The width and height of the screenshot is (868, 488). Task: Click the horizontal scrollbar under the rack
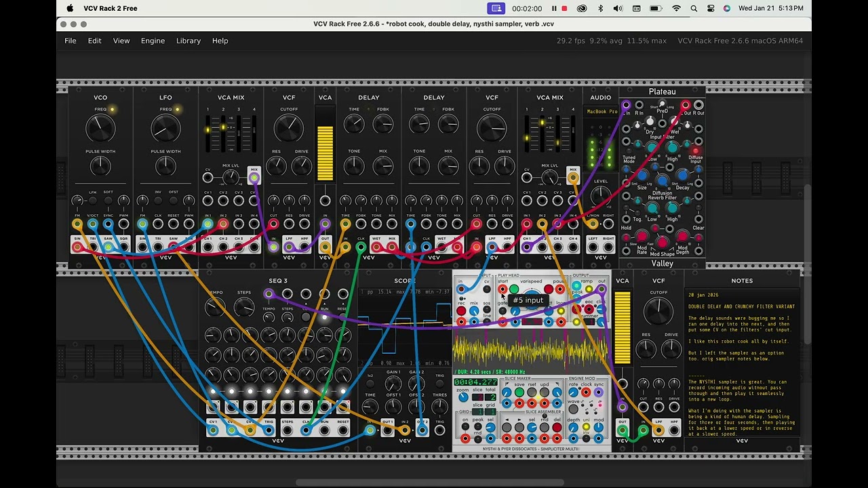tap(430, 483)
